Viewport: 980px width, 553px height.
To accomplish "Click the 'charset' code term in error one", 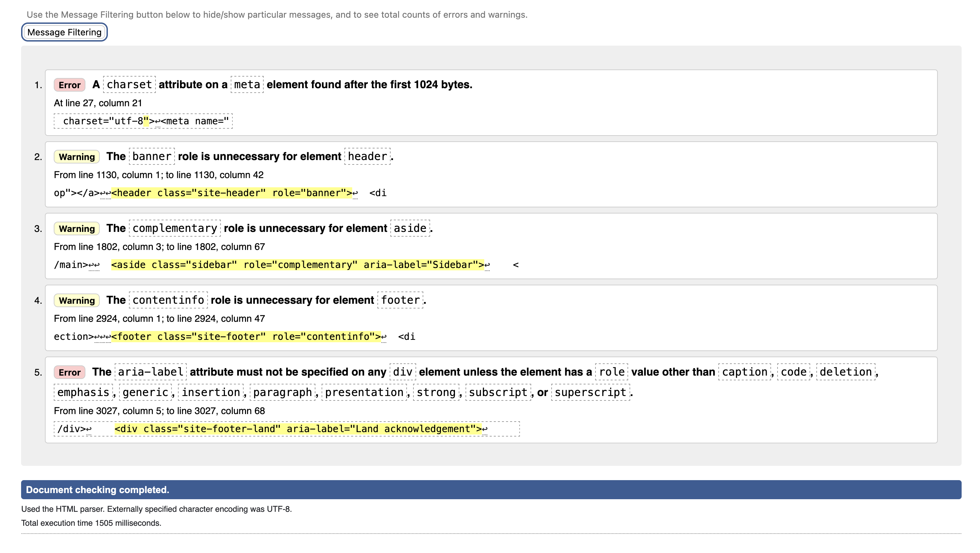I will point(129,84).
